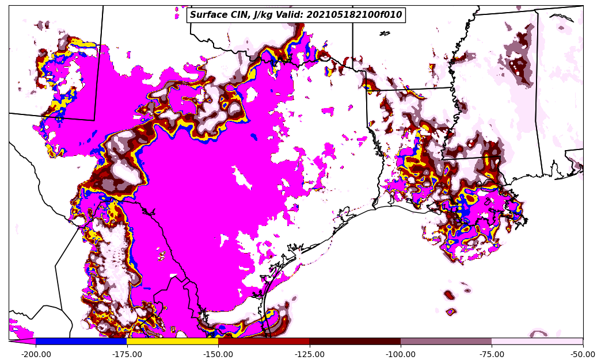Click the -175.00 colorbar tick label
This screenshot has width=601, height=364.
pyautogui.click(x=127, y=354)
